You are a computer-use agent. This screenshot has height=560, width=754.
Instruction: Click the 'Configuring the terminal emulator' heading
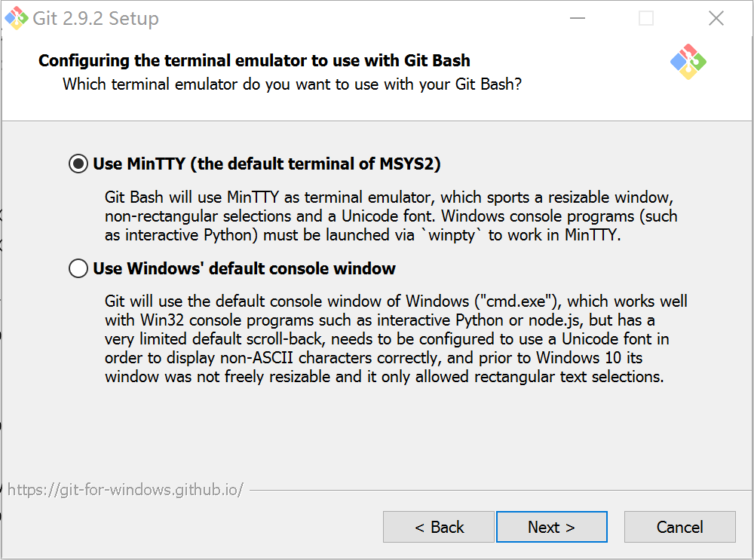[254, 60]
